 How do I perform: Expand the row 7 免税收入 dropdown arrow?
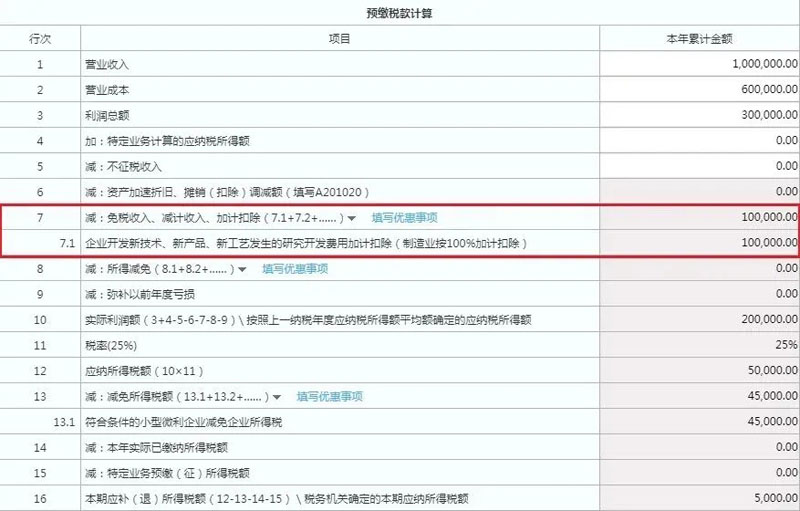pyautogui.click(x=351, y=218)
